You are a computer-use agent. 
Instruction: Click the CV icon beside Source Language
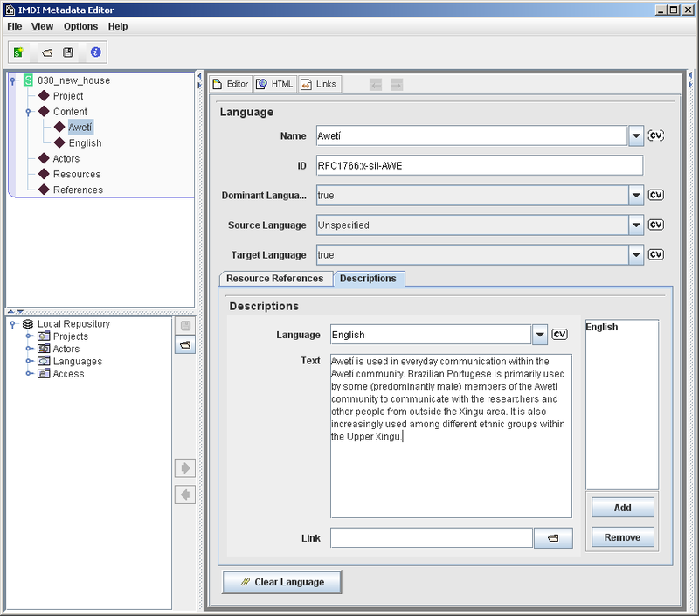(656, 225)
